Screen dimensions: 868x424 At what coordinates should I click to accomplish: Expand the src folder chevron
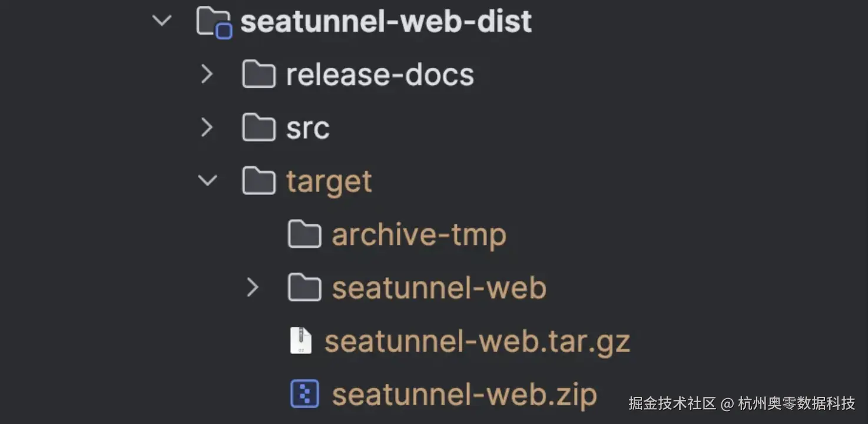coord(207,128)
